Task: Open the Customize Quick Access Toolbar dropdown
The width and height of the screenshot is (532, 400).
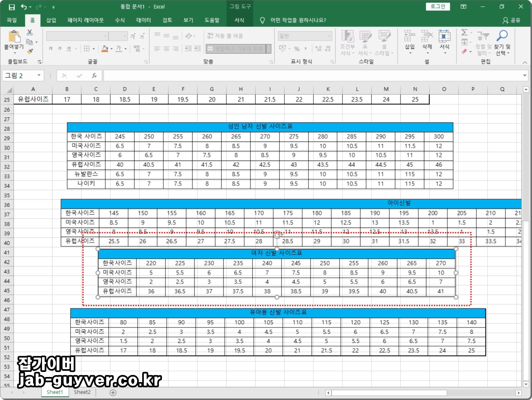Action: (53, 7)
